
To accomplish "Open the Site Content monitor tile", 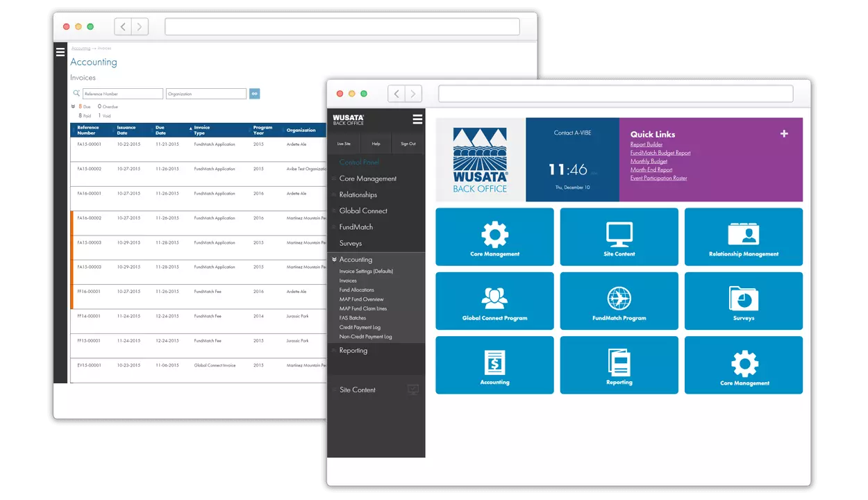I will pyautogui.click(x=619, y=237).
